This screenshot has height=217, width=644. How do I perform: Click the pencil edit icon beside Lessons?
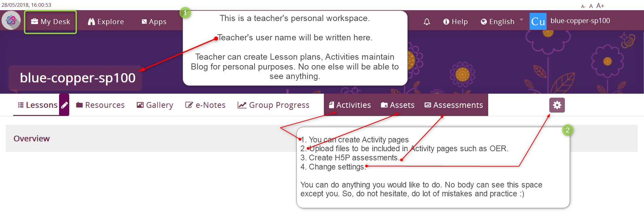click(64, 105)
